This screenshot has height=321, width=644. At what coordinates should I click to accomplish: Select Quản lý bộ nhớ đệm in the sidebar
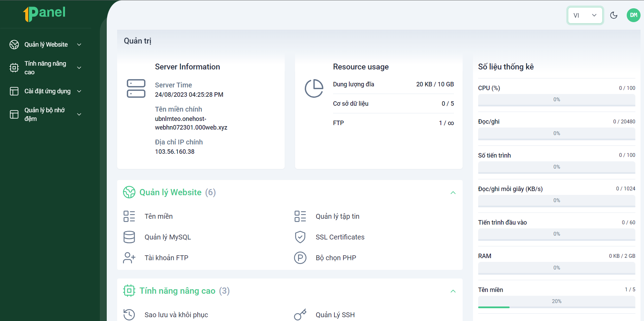pyautogui.click(x=45, y=114)
